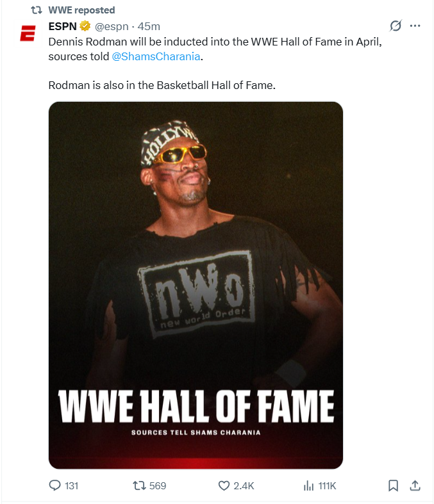Click the 131 replies count
Screen dimensions: 434x504
[71, 485]
